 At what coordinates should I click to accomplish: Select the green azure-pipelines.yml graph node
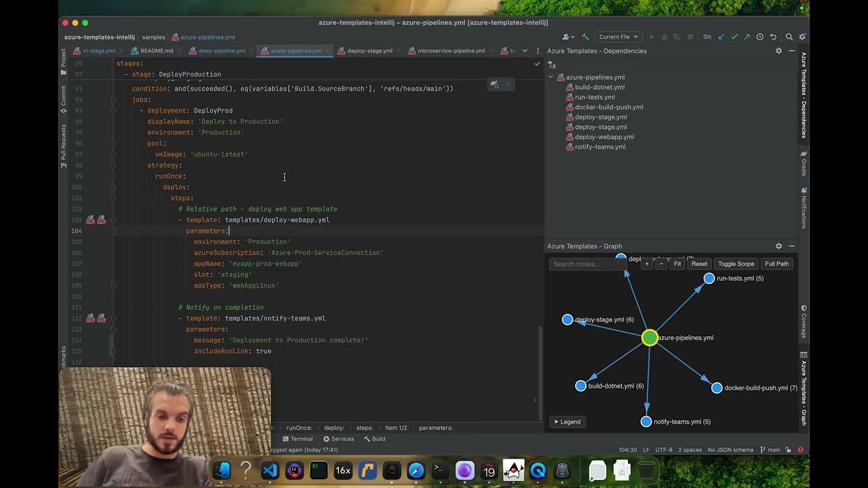pos(650,338)
